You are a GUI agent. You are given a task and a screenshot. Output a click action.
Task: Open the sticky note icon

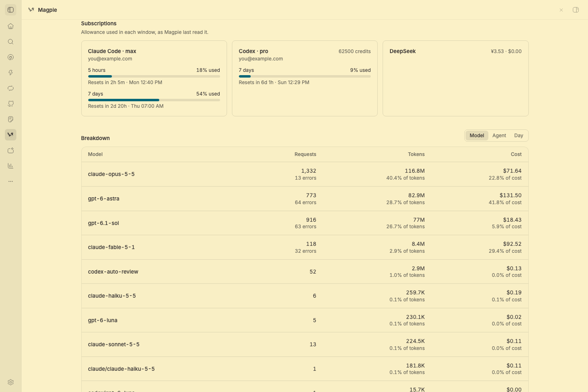(11, 119)
